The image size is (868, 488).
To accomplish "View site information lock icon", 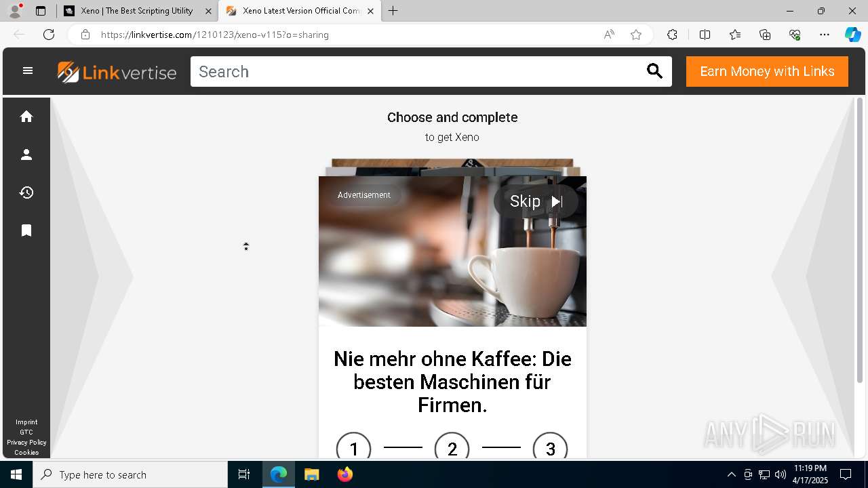I will [85, 35].
